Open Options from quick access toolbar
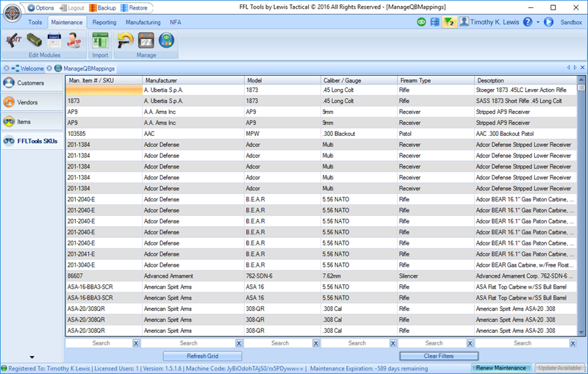 coord(41,8)
